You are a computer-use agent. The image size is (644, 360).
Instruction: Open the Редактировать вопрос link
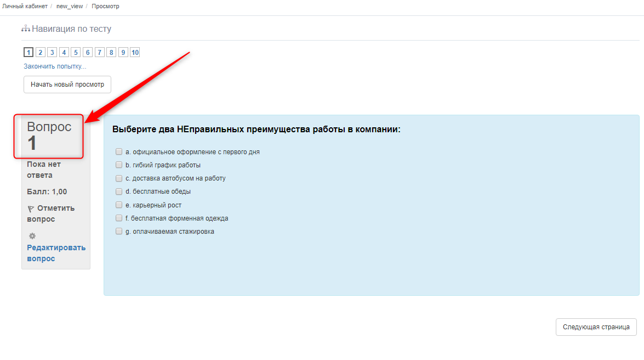[x=56, y=253]
